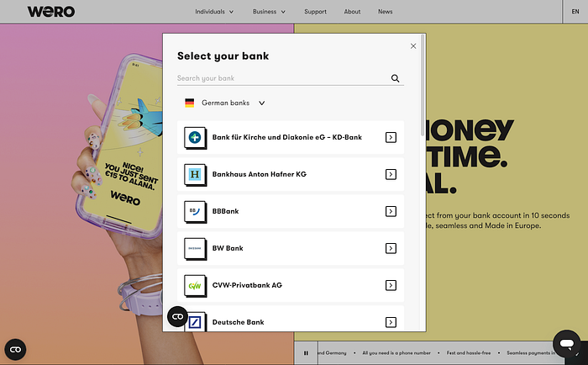Select CVW-Privatbank AG
This screenshot has height=365, width=588.
coord(291,285)
